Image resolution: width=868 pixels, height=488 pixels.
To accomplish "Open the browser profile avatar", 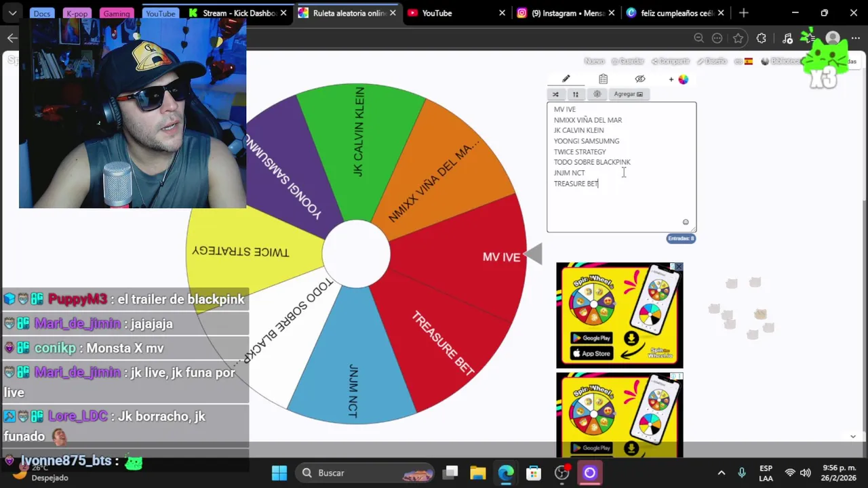I will [833, 38].
